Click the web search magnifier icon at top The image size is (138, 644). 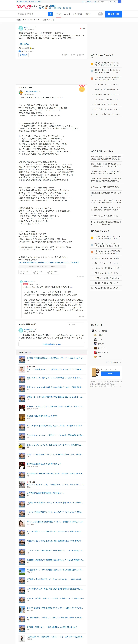120,2
